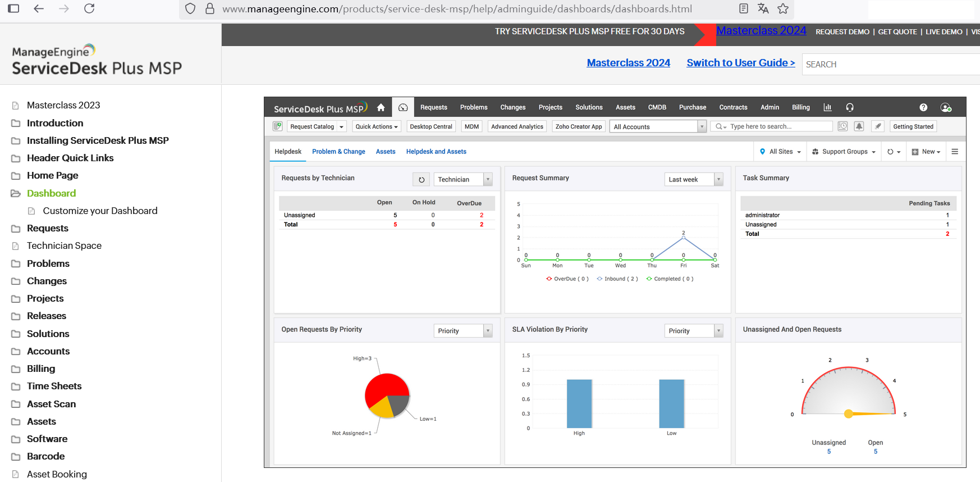The width and height of the screenshot is (980, 482).
Task: Click GET QUOTE in the header
Action: point(897,32)
